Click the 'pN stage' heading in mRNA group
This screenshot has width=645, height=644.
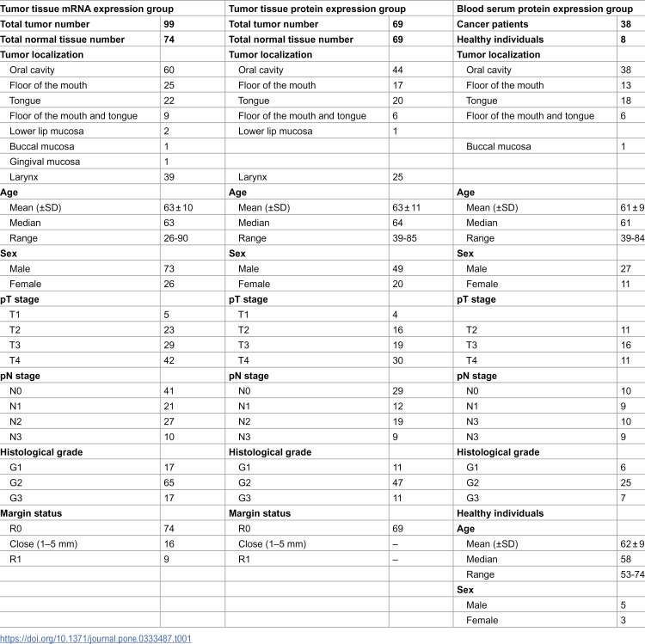coord(20,376)
